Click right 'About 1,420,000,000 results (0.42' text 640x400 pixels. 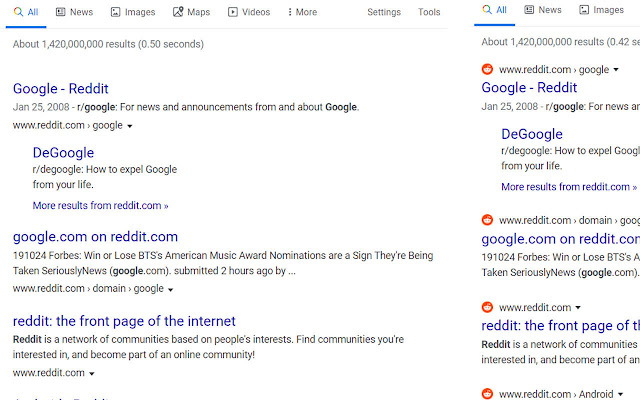pyautogui.click(x=561, y=42)
